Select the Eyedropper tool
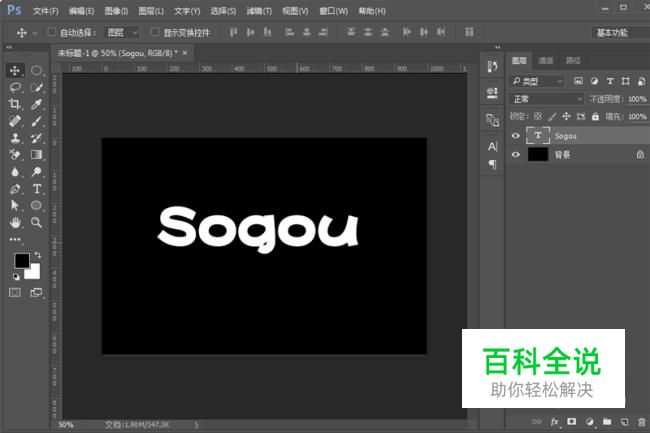This screenshot has height=433, width=650. (36, 104)
